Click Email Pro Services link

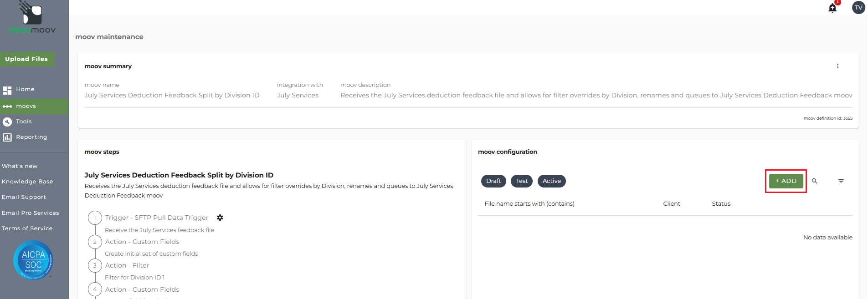[31, 213]
